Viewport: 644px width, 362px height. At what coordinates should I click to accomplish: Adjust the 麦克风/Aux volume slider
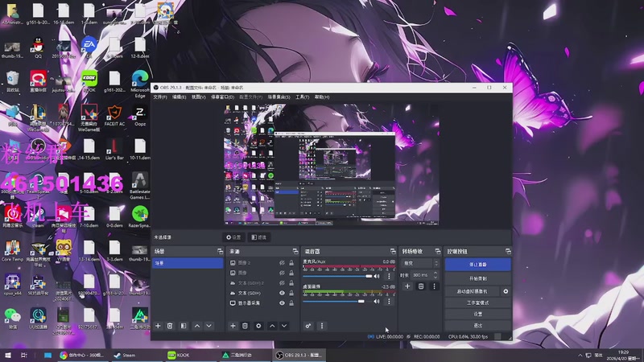coord(337,276)
